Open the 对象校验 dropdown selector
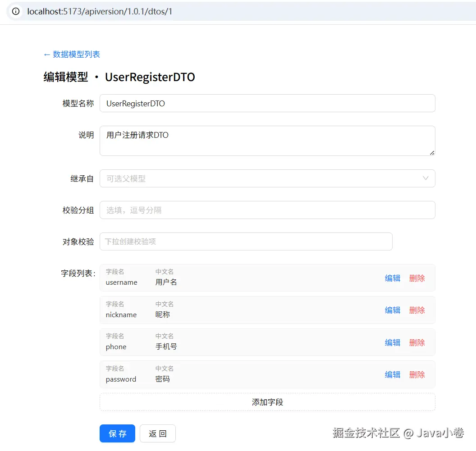This screenshot has height=451, width=476. tap(246, 241)
